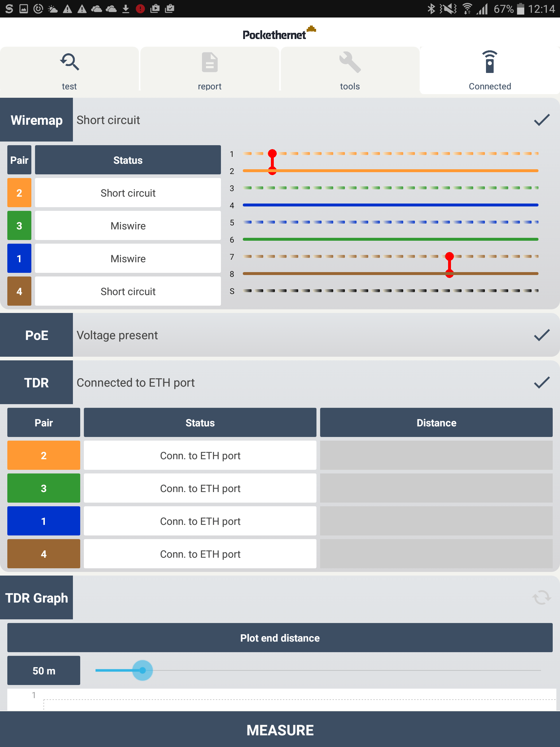The image size is (560, 747).
Task: Tap the TDR Graph refresh icon
Action: click(x=541, y=597)
